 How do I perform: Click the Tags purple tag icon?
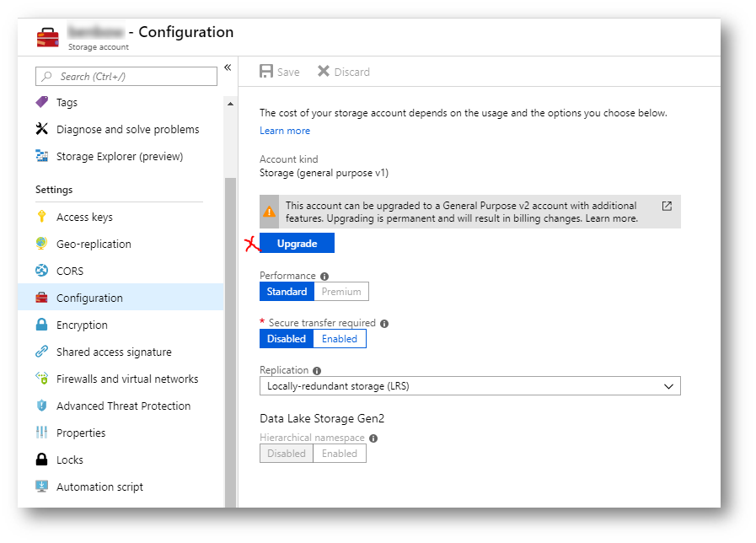click(x=42, y=102)
